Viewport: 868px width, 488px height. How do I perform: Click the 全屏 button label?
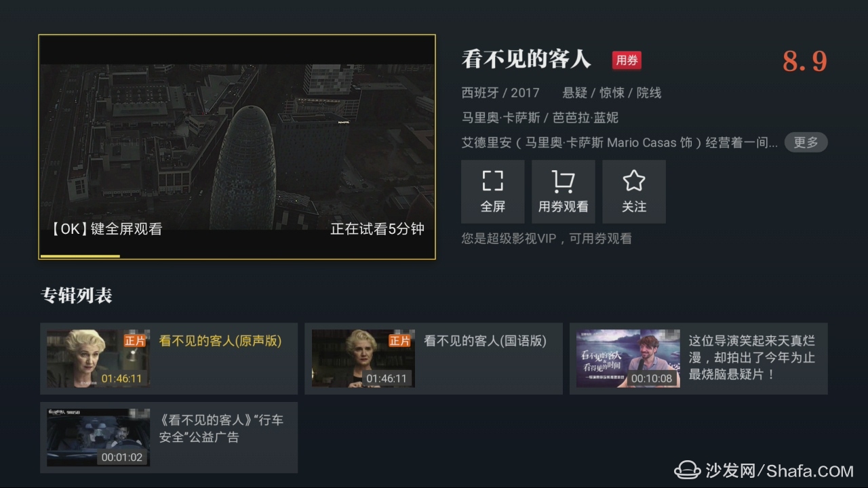pos(493,207)
